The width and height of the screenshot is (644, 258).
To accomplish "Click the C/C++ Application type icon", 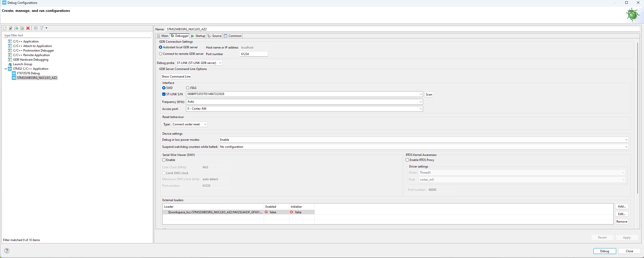I will (x=10, y=41).
